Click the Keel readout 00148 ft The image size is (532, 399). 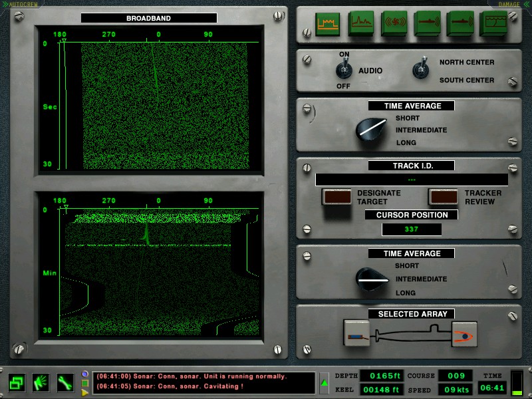pyautogui.click(x=382, y=390)
